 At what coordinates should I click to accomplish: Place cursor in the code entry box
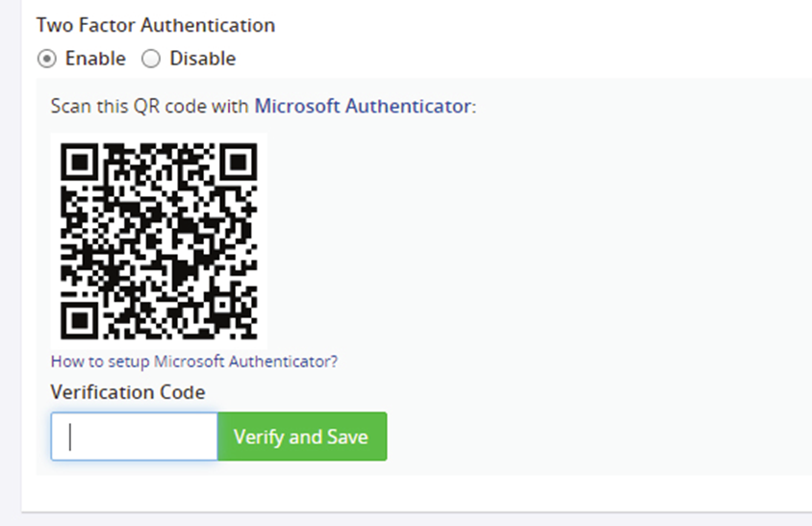[134, 437]
